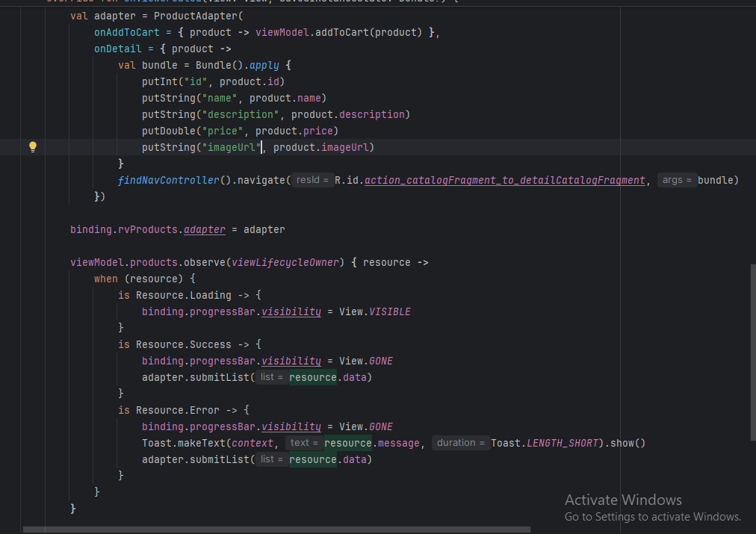The width and height of the screenshot is (756, 534).
Task: Click the findNavController call
Action: point(169,180)
